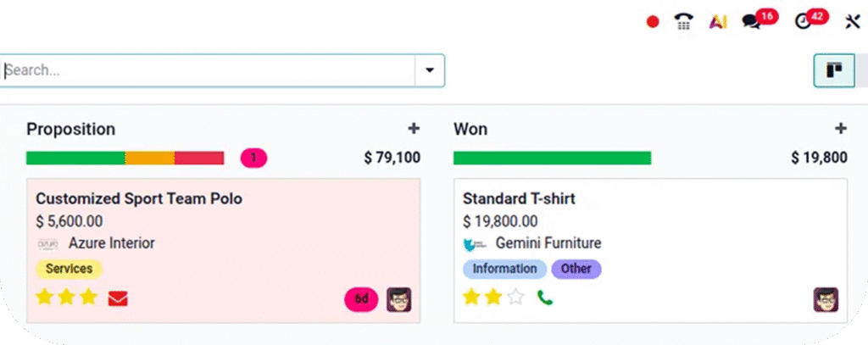This screenshot has height=345, width=868.
Task: Select the Won stage header
Action: [x=470, y=130]
